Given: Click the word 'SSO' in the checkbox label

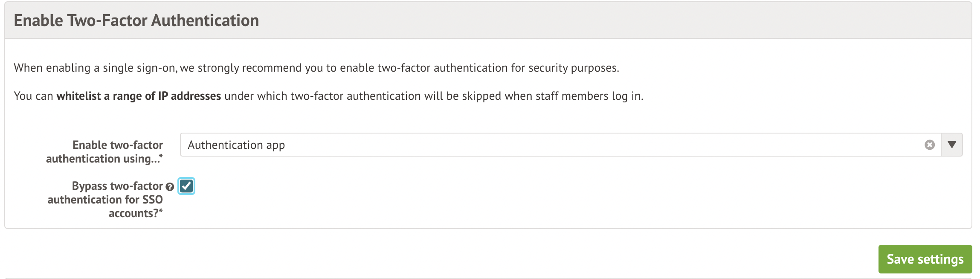Looking at the screenshot, I should coord(152,200).
